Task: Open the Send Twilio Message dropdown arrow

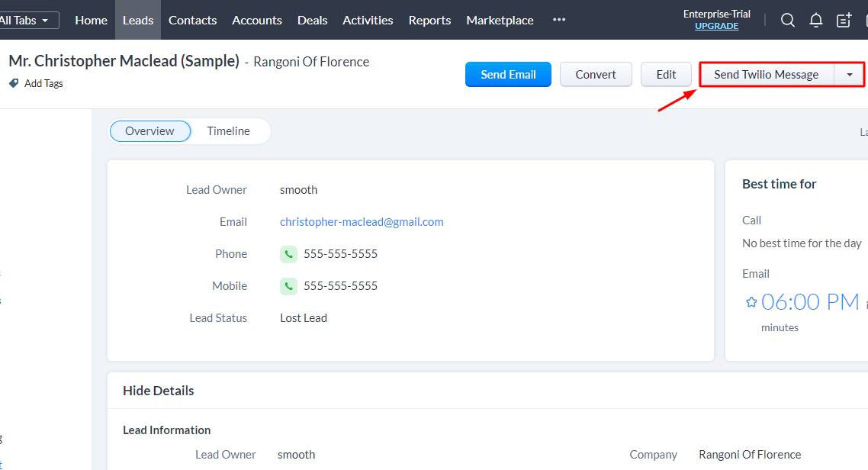Action: click(849, 75)
